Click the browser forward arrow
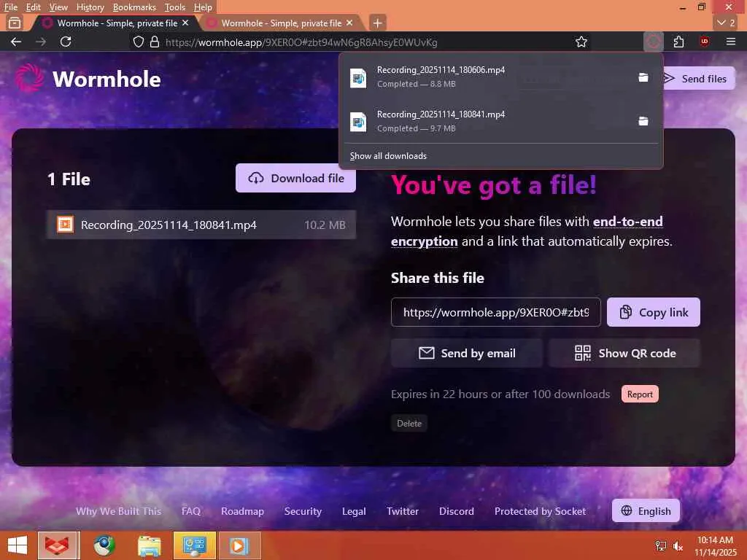 [x=41, y=42]
